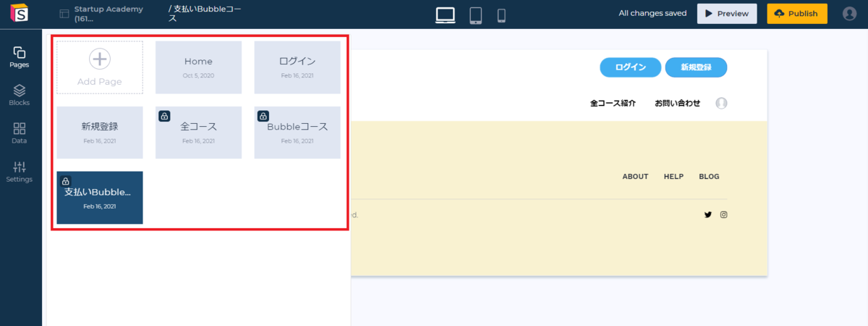This screenshot has width=868, height=326.
Task: Open 全コース紹介 navigation link
Action: 613,104
